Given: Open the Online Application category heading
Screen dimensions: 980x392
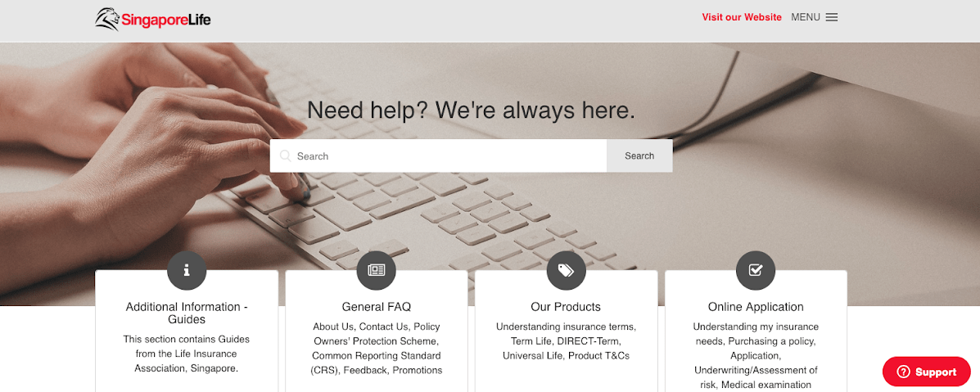Looking at the screenshot, I should pyautogui.click(x=756, y=307).
